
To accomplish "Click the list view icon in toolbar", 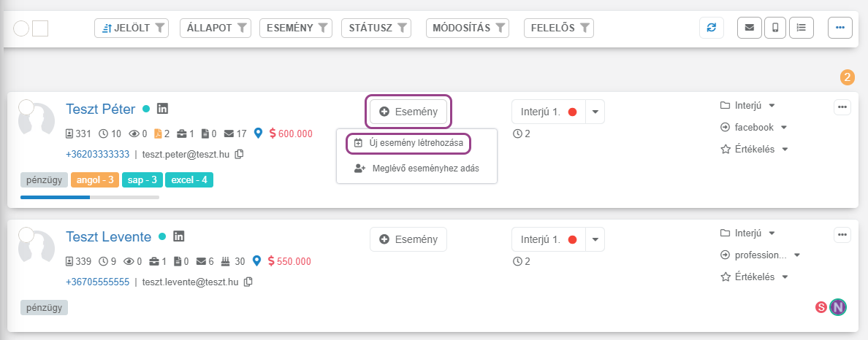I will point(802,28).
